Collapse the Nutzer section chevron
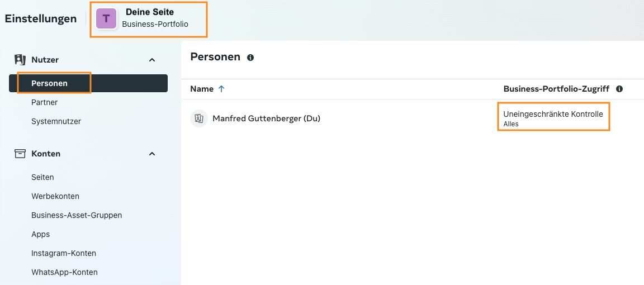This screenshot has height=285, width=644. coord(152,60)
